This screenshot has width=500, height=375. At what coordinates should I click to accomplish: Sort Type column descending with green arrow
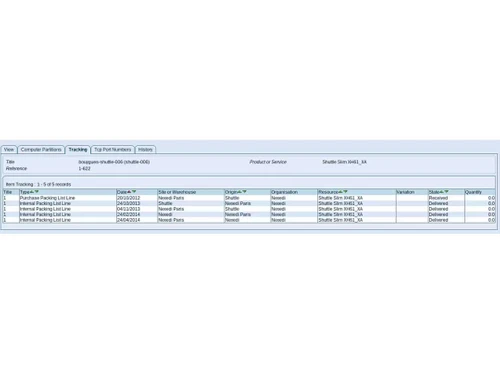(x=37, y=192)
